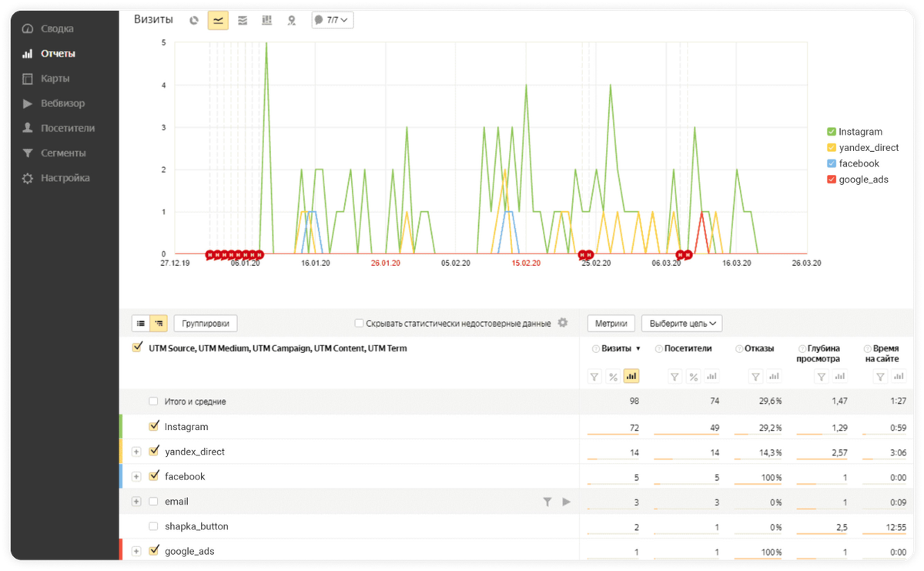Select the line chart view icon
Viewport: 924px width, 571px height.
coord(218,21)
